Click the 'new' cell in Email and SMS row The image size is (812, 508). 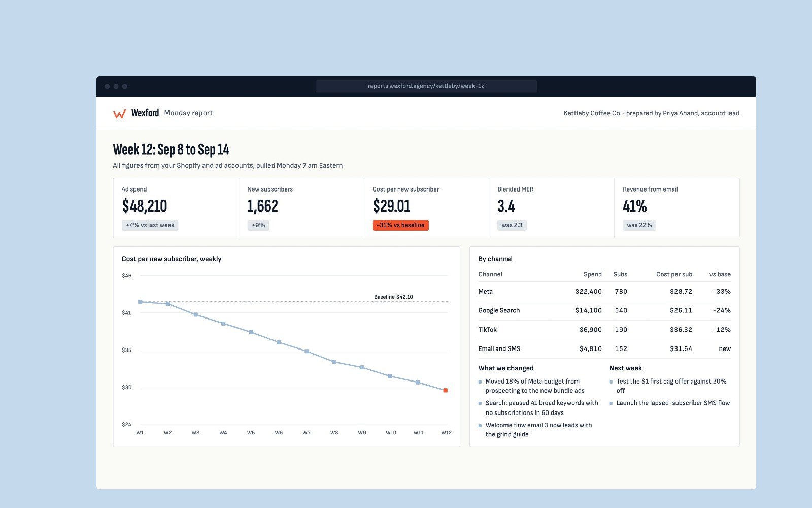click(x=725, y=349)
